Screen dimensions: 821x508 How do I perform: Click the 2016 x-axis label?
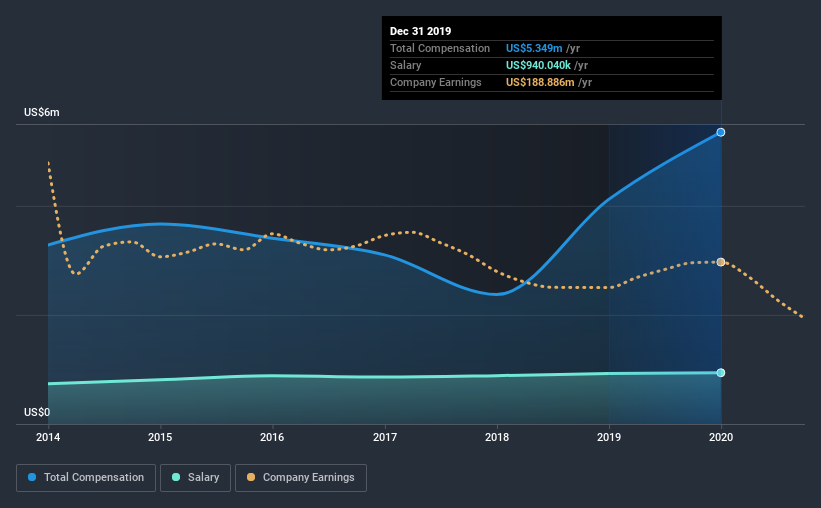click(272, 437)
